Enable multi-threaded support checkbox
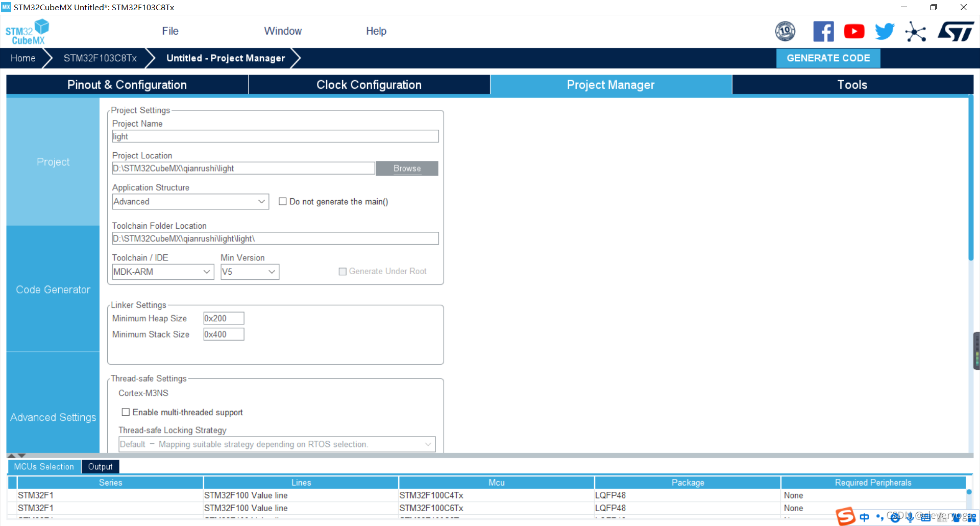The image size is (980, 526). click(126, 412)
